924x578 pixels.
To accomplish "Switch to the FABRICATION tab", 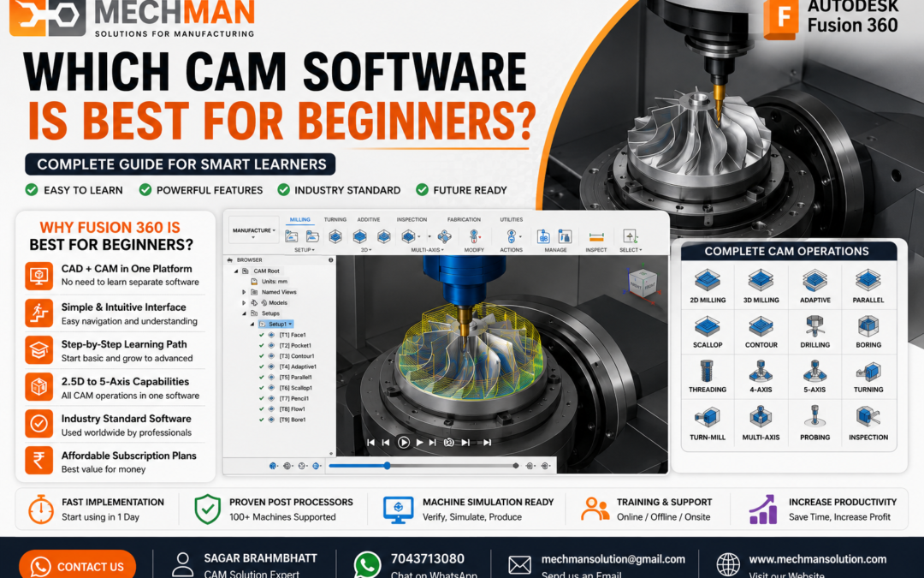I will click(464, 219).
